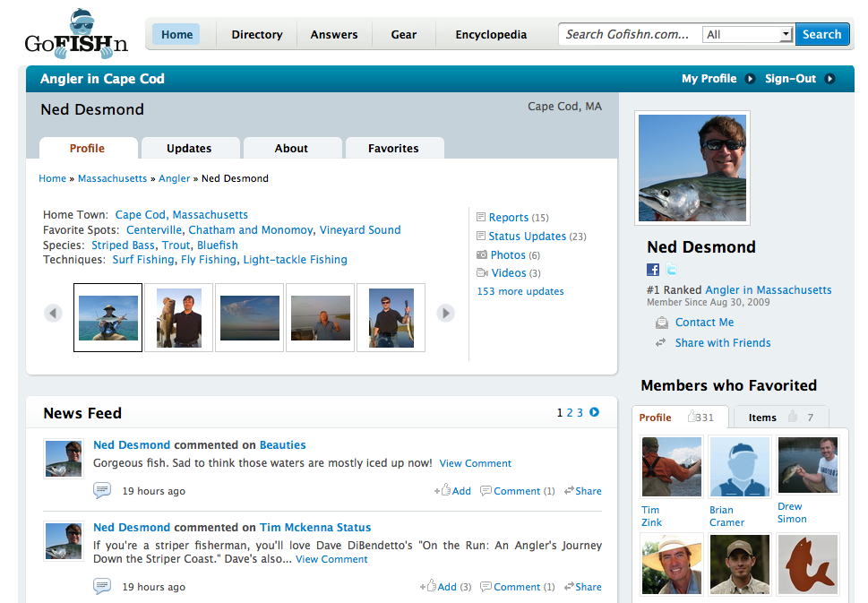The width and height of the screenshot is (868, 603).
Task: Switch to Items tab in Members who Favorited
Action: point(780,417)
